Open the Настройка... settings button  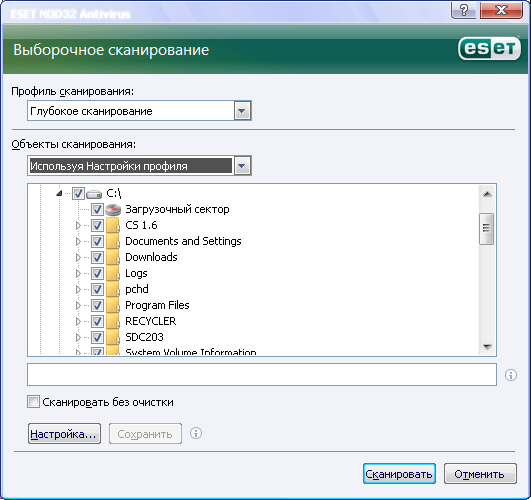click(64, 433)
